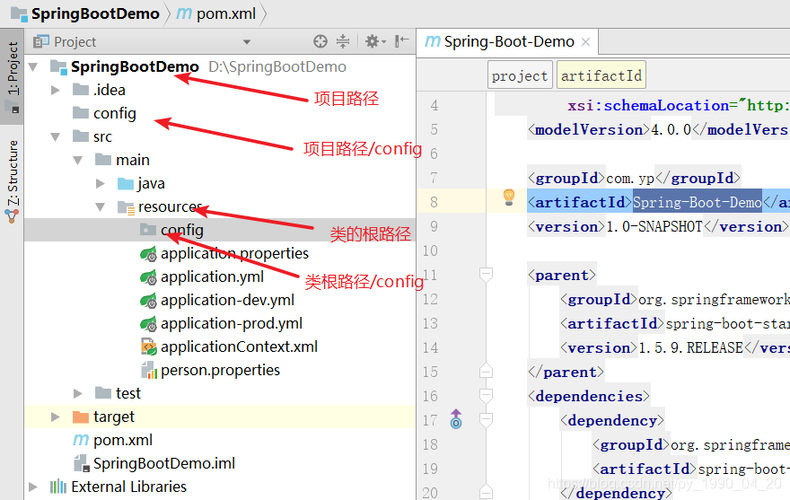Screen dimensions: 790x500
Task: Click the application.yml Spring leaf icon
Action: coord(148,277)
